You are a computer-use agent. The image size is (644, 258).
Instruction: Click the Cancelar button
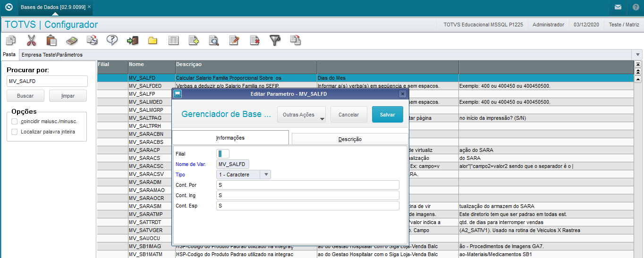click(349, 115)
